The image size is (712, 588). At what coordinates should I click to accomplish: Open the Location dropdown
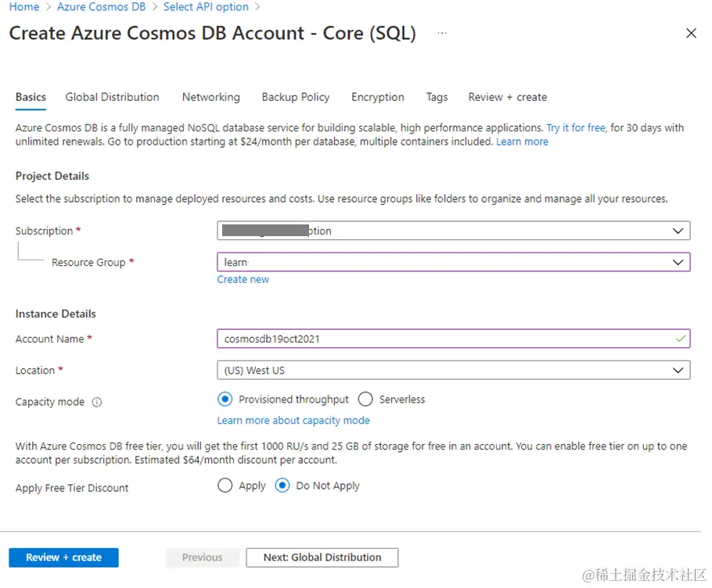coord(679,370)
